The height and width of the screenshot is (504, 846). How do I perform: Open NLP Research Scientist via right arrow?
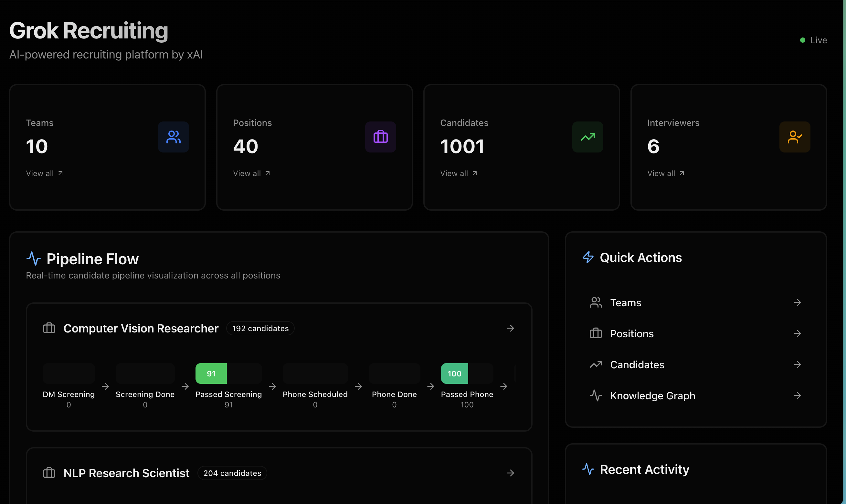coord(510,473)
